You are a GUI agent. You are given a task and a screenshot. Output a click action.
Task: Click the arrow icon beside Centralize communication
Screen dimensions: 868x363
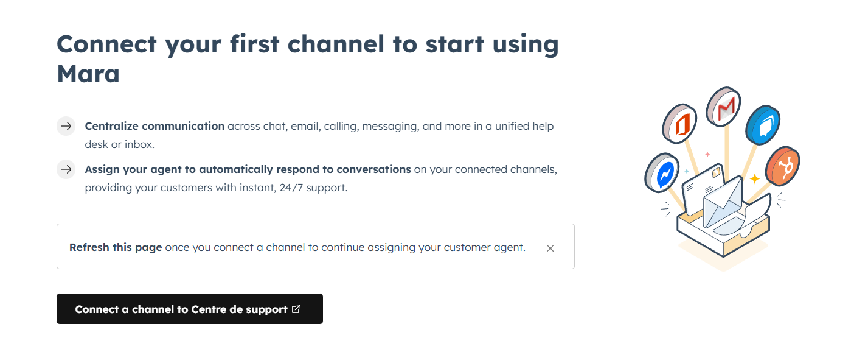66,126
